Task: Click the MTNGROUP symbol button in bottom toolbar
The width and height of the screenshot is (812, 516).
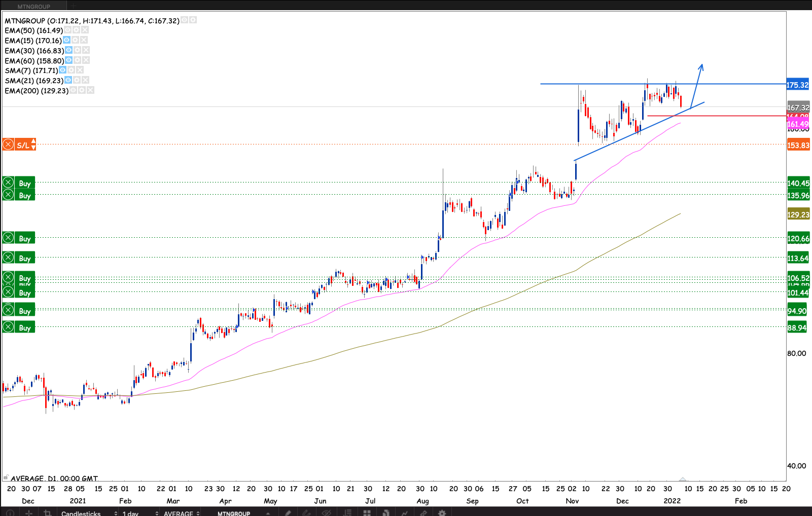Action: (x=234, y=513)
